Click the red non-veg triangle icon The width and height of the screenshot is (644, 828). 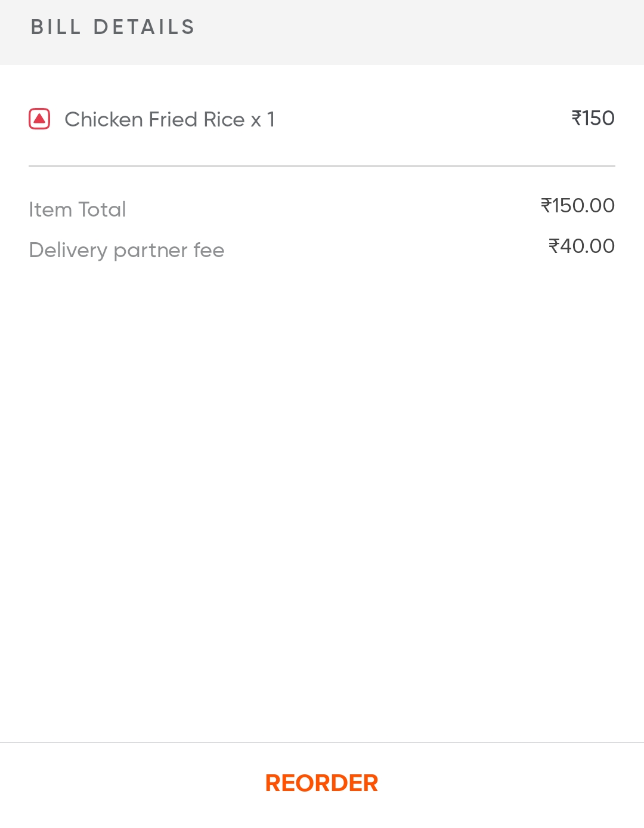39,119
